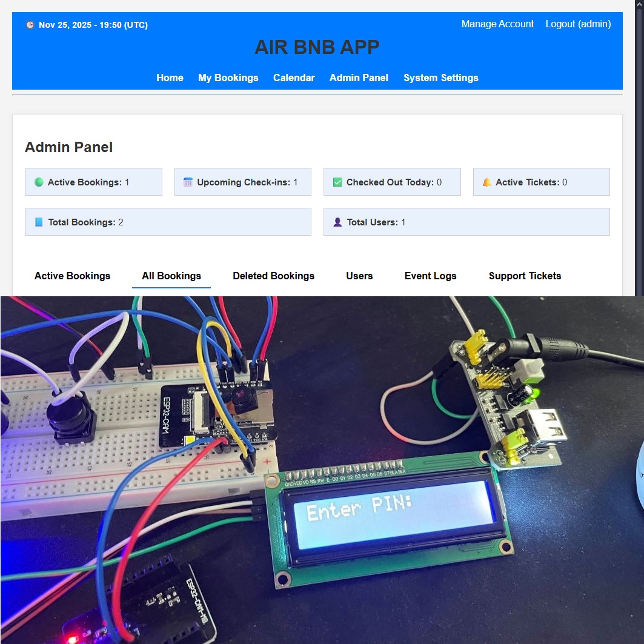Go to My Bookings in navigation
Viewport: 644px width, 644px height.
(228, 78)
